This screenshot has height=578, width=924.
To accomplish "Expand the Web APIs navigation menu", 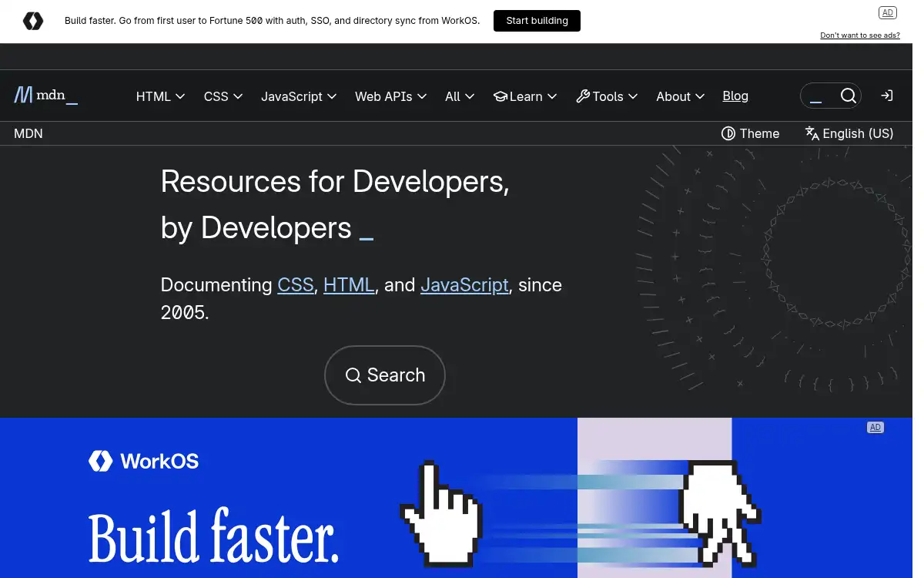I will click(390, 96).
